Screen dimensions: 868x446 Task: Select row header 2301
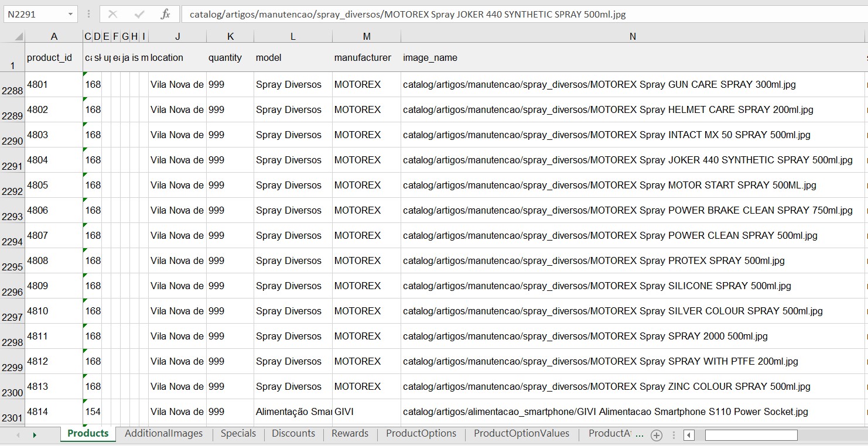click(x=12, y=411)
